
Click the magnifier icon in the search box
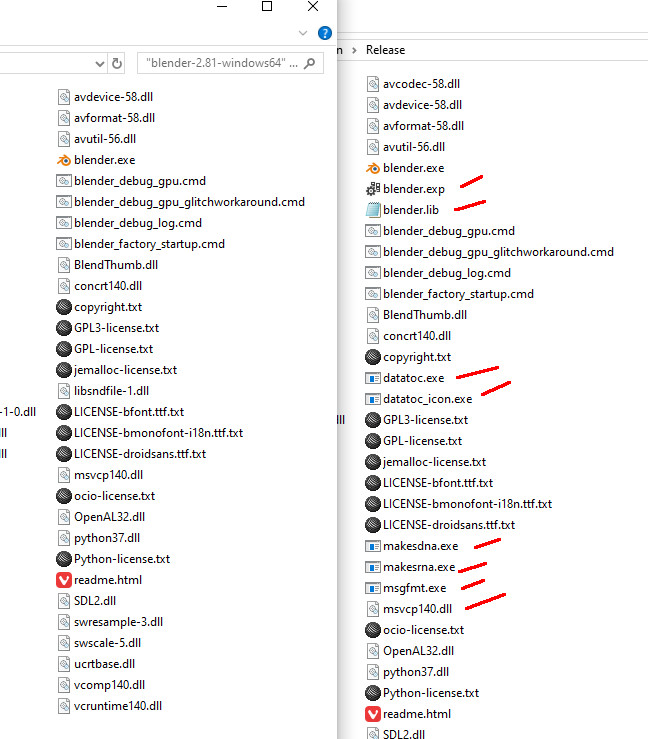pos(310,63)
